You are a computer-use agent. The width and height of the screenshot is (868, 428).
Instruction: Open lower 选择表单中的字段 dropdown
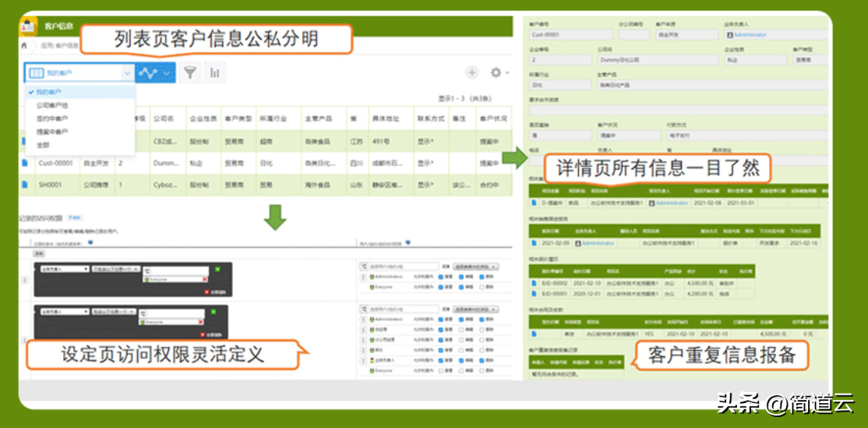475,310
